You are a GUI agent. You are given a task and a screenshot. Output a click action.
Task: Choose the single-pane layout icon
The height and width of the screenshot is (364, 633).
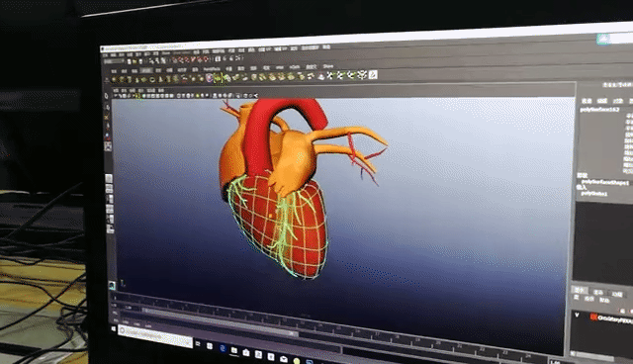click(x=109, y=178)
